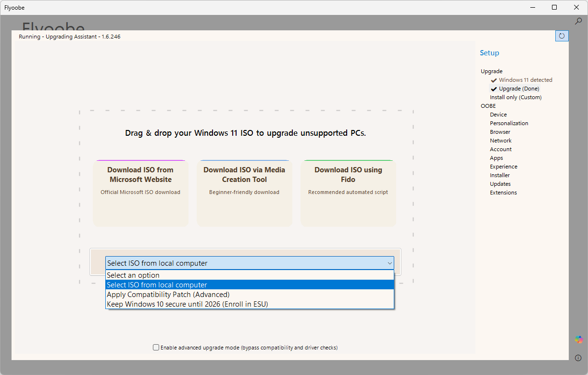Open the Personalization page
The width and height of the screenshot is (588, 375).
pyautogui.click(x=509, y=123)
